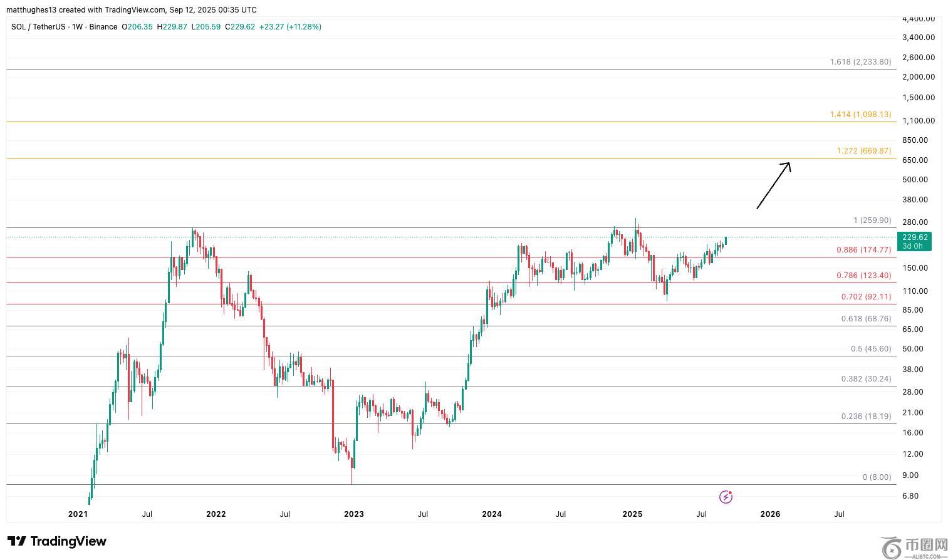Click the 4,400.00 price axis label
948x560 pixels.
(918, 19)
